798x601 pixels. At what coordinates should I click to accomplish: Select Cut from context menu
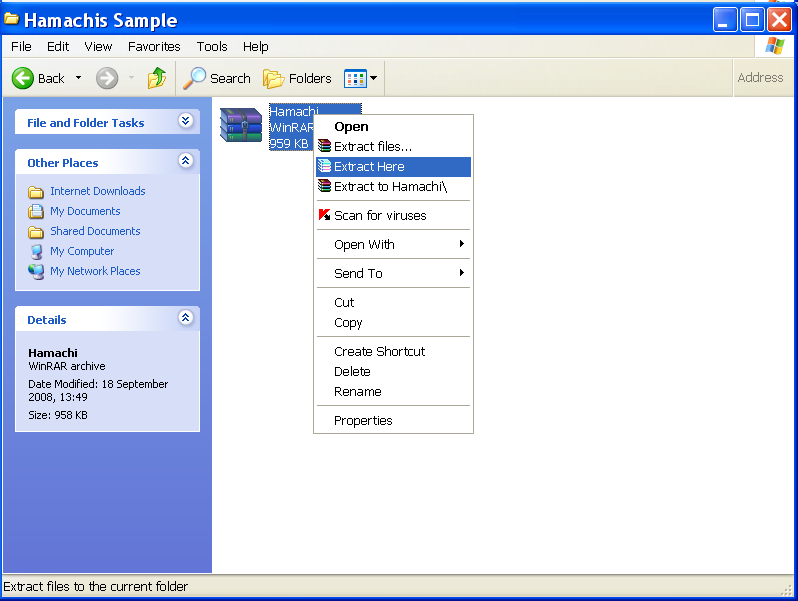(x=393, y=302)
